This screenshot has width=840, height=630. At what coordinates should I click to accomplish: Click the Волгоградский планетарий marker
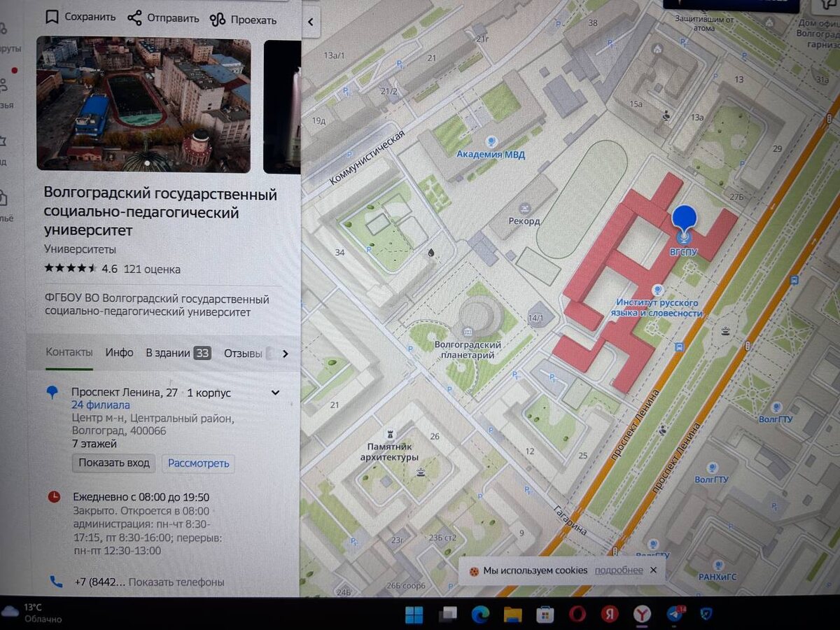[466, 331]
